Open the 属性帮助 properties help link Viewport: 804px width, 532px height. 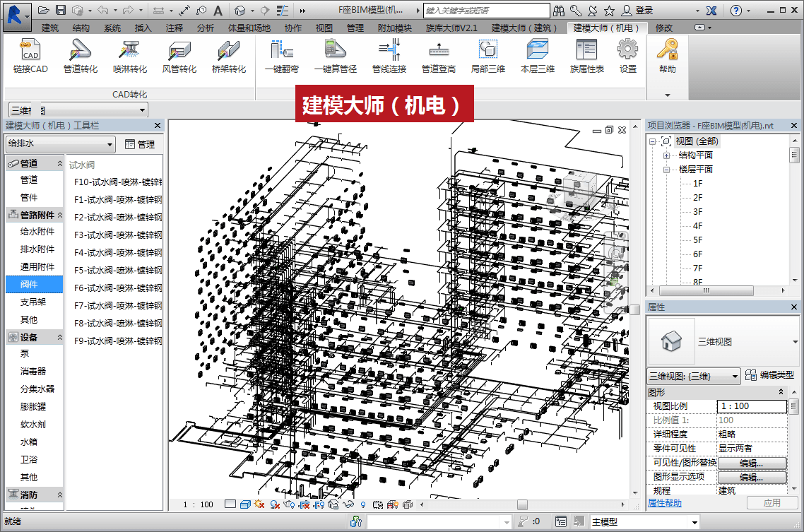coord(665,503)
